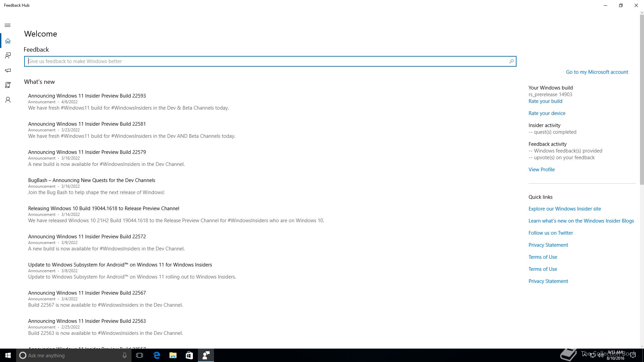Open announcement for Build 22593
The image size is (644, 362).
[x=87, y=96]
